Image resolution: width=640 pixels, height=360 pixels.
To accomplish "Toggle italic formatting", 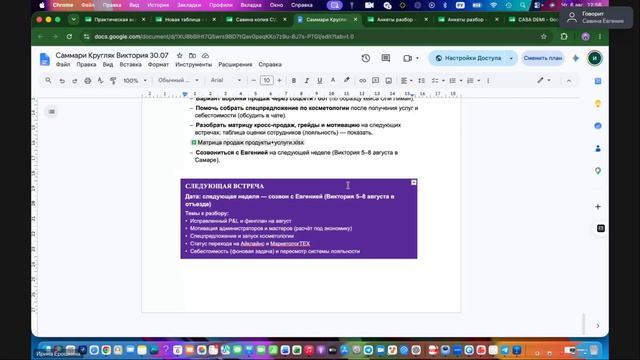I will pos(307,81).
